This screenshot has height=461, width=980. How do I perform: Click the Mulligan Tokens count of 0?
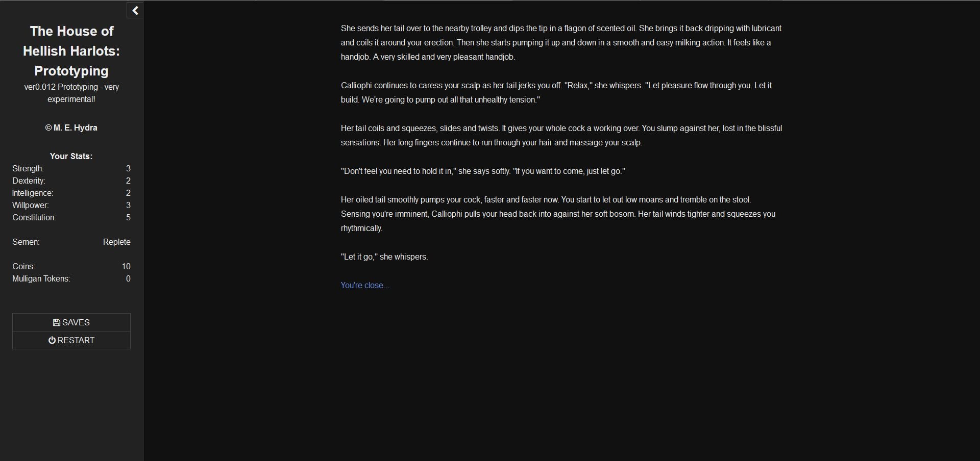[128, 278]
